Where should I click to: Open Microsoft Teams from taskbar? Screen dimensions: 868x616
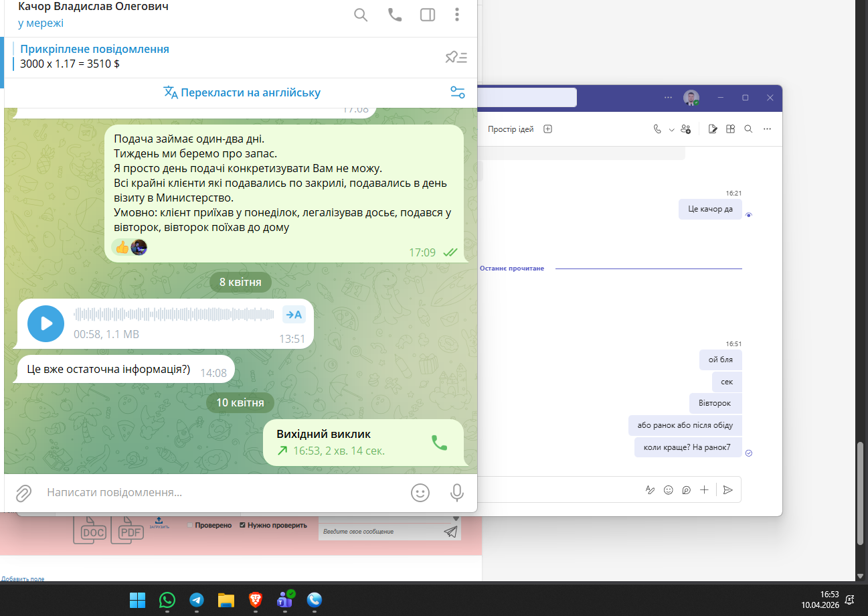[x=285, y=599]
